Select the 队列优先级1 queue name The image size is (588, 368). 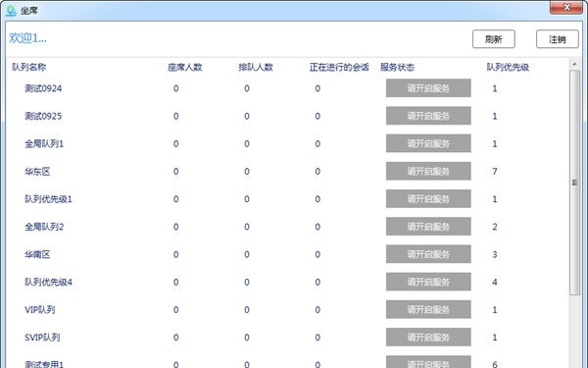48,199
